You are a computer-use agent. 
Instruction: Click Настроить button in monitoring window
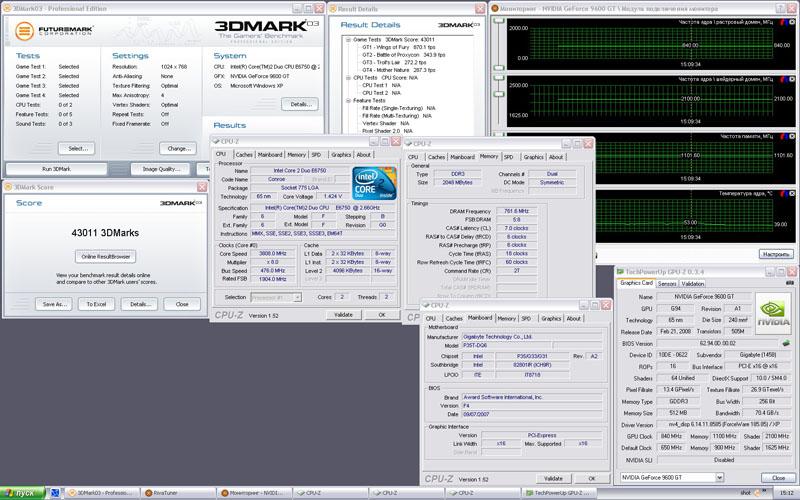(x=776, y=254)
